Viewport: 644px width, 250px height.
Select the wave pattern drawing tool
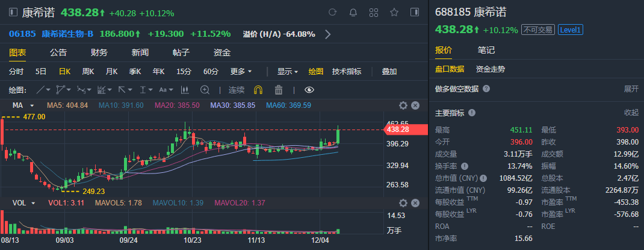coord(81,90)
